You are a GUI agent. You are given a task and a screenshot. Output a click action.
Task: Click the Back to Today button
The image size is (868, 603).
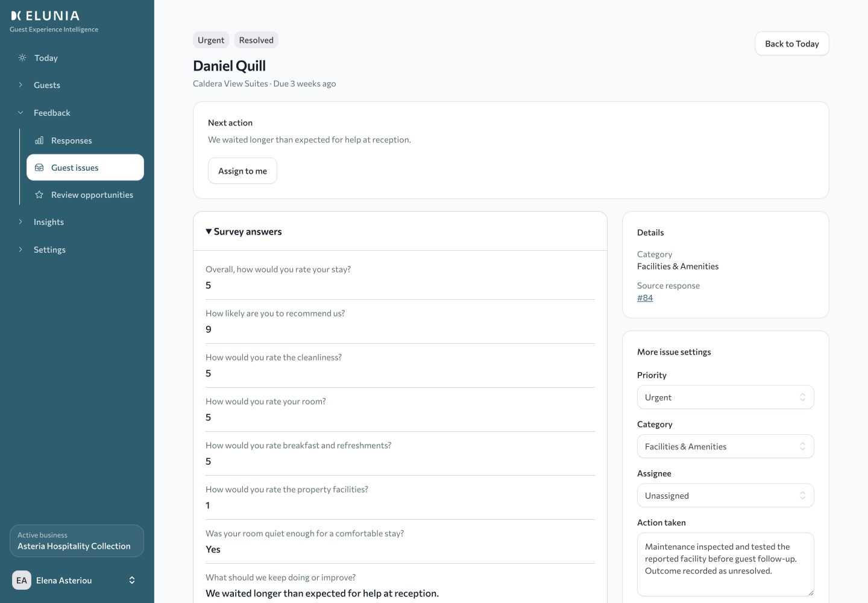[792, 43]
